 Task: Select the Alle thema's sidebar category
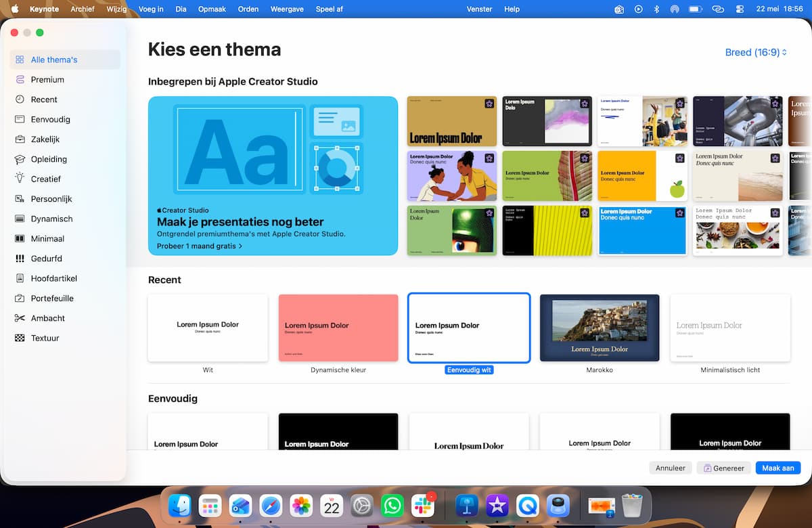65,60
